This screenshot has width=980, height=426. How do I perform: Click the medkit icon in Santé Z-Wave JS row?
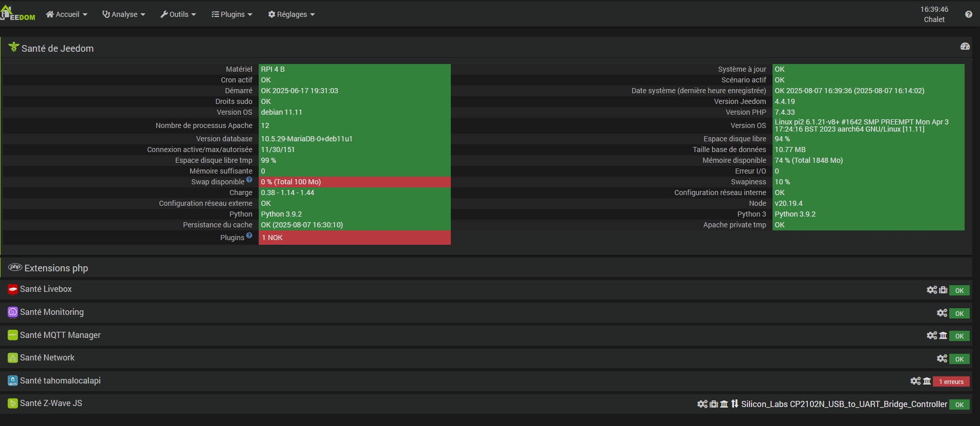714,404
